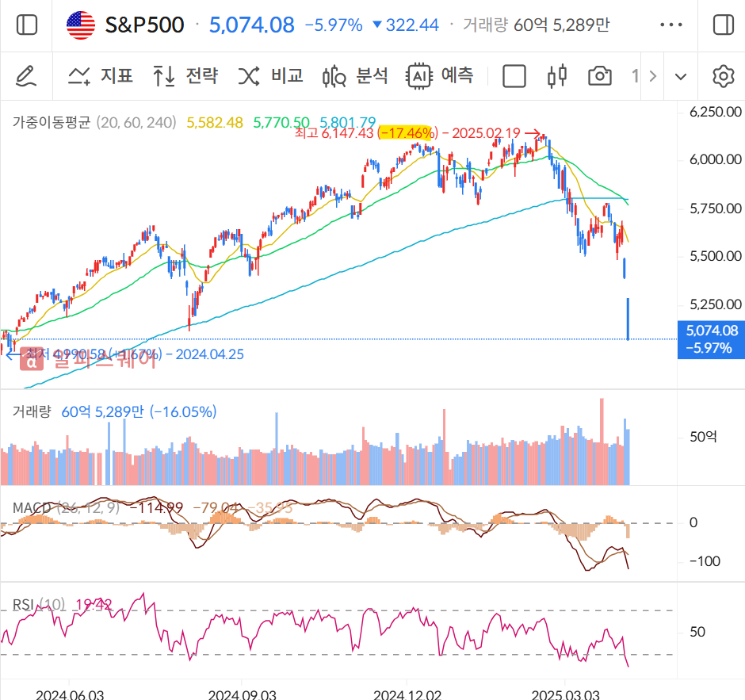The width and height of the screenshot is (745, 700).
Task: Click the 5,250.00 price axis label
Action: click(x=716, y=304)
